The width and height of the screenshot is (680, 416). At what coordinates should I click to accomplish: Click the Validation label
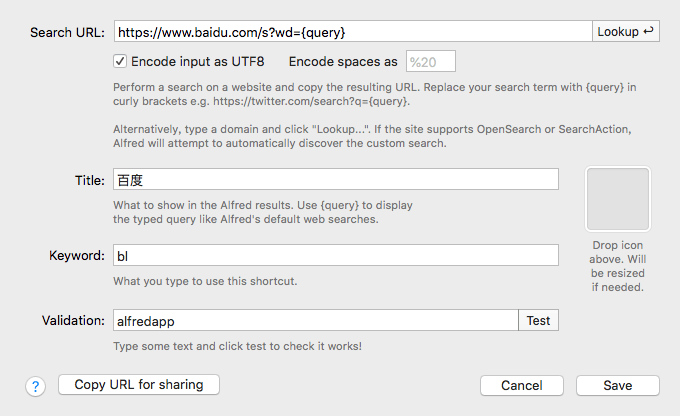(73, 321)
